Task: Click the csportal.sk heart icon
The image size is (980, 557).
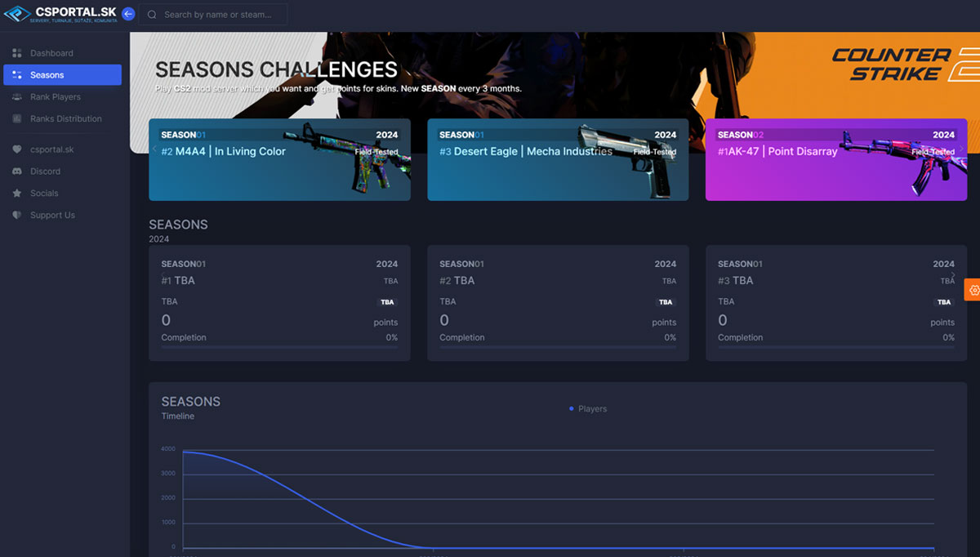Action: 17,149
